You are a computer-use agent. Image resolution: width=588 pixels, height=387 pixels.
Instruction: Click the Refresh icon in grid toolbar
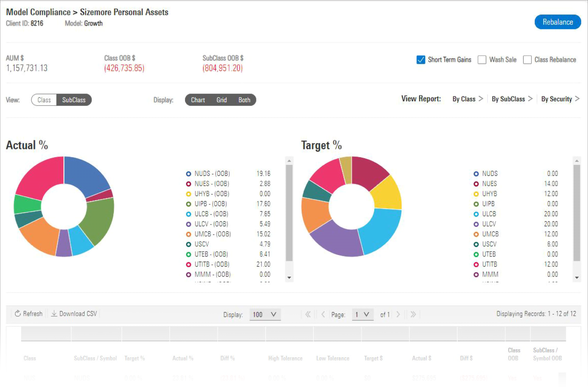pyautogui.click(x=18, y=314)
